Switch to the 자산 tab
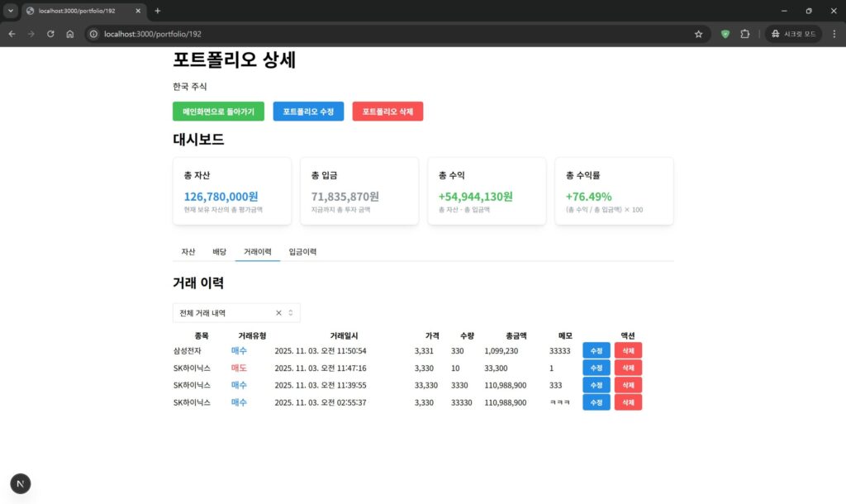The height and width of the screenshot is (504, 846). [x=188, y=251]
